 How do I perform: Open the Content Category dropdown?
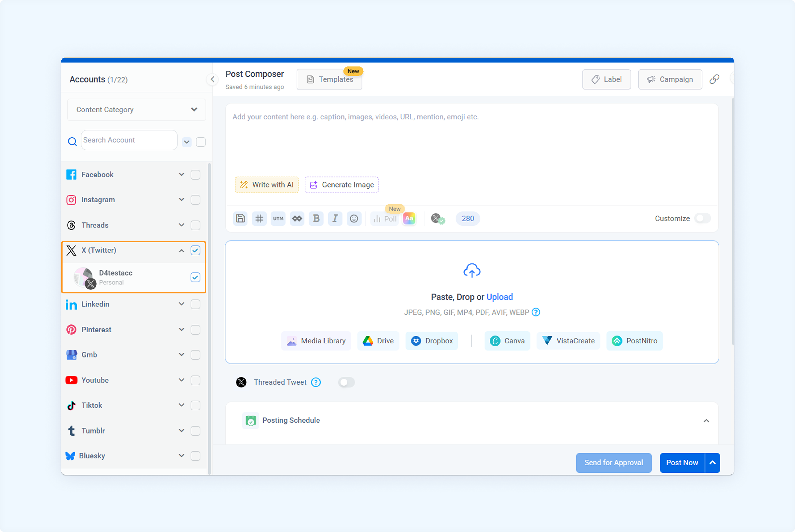137,110
